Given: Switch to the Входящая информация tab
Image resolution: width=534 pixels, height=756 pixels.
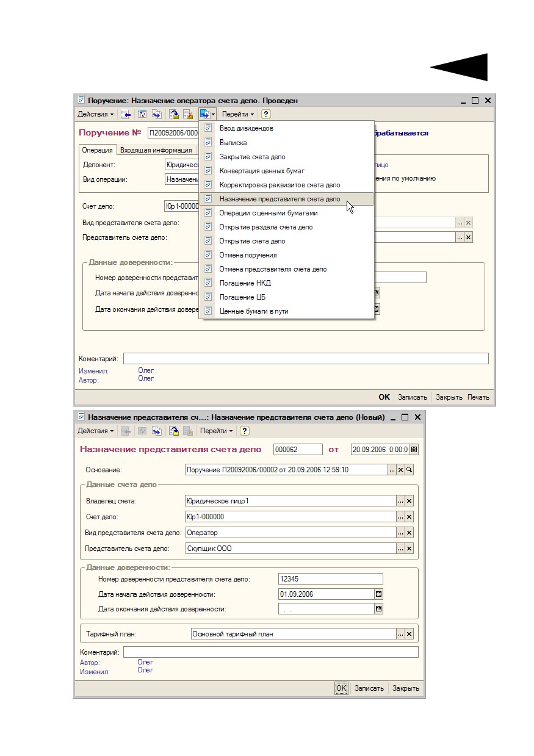Looking at the screenshot, I should pos(156,150).
